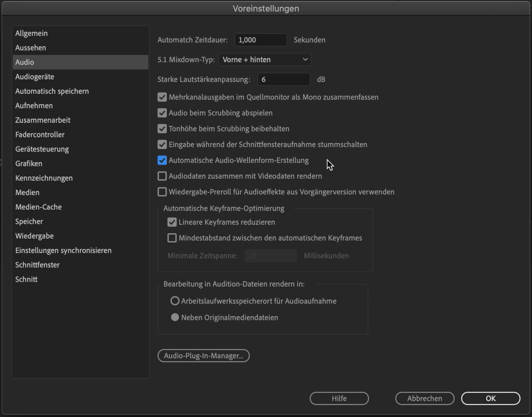Screen dimensions: 532x417
Task: Click the Hilfe button
Action: pyautogui.click(x=339, y=398)
